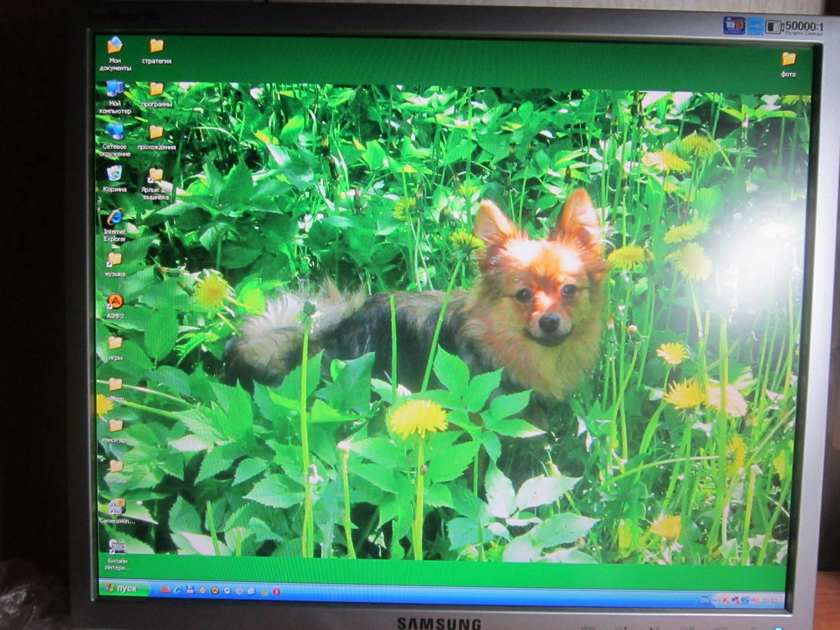This screenshot has width=840, height=630.
Task: Click the taskbar clock showing 20:57
Action: (x=769, y=601)
